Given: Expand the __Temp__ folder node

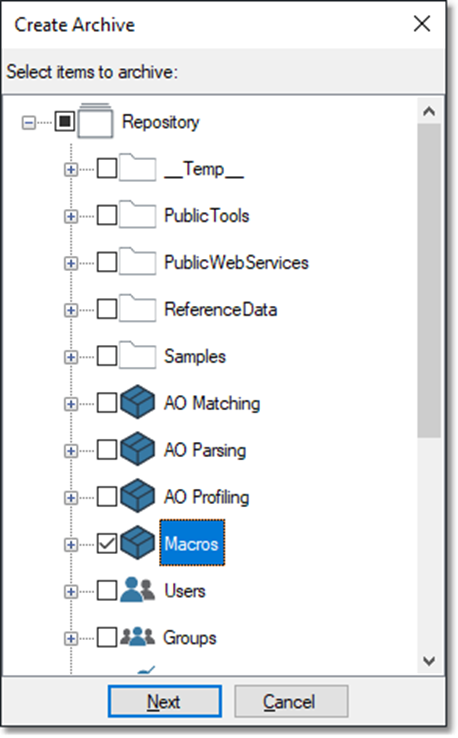Looking at the screenshot, I should (71, 169).
